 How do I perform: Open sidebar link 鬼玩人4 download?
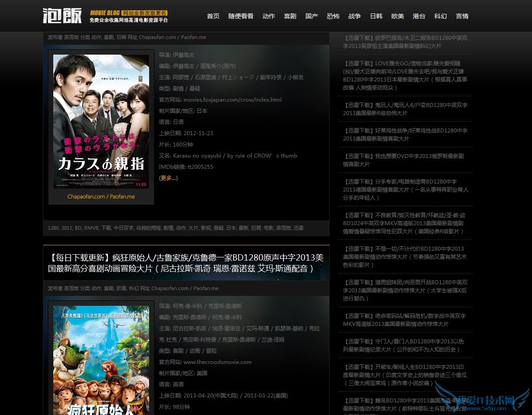(x=405, y=109)
